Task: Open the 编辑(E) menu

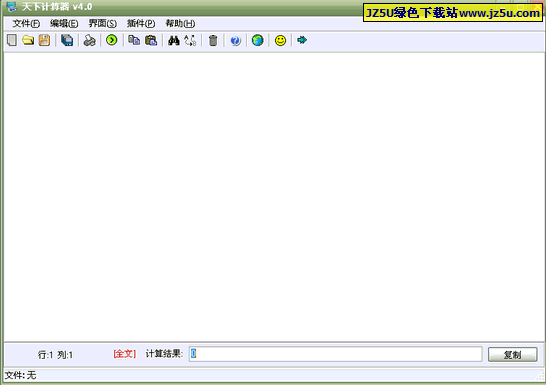Action: point(64,24)
